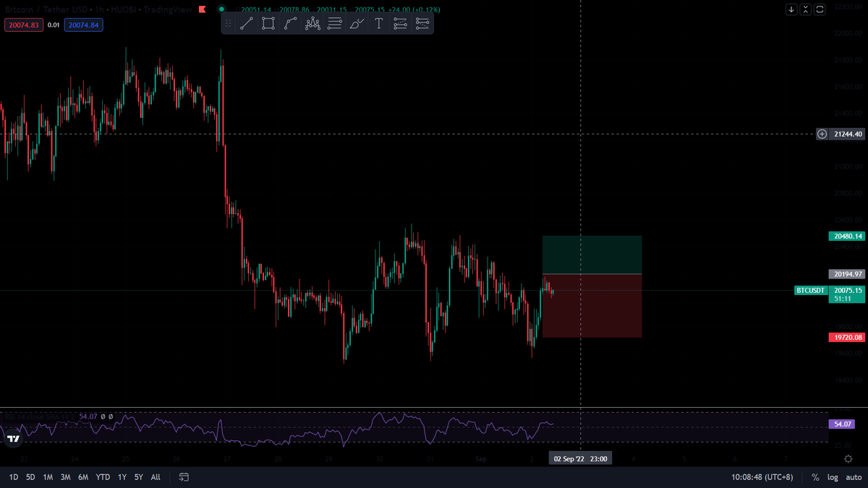
Task: Open the go-to-date calendar icon
Action: click(x=184, y=477)
